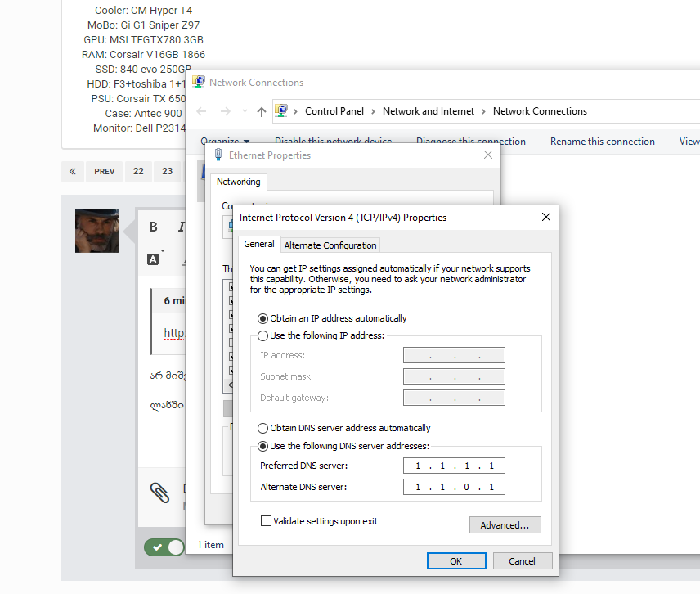Click the Bold formatting icon in editor
The image size is (700, 594).
pos(153,227)
